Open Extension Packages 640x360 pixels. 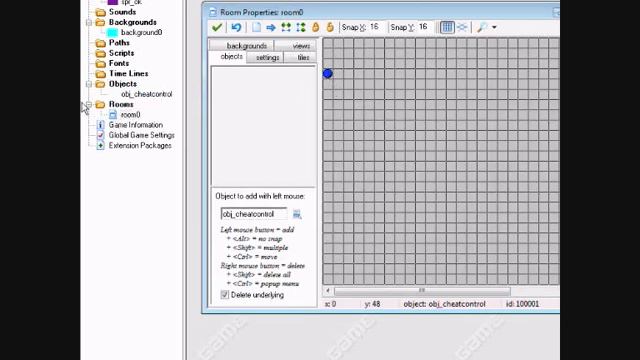(x=140, y=145)
